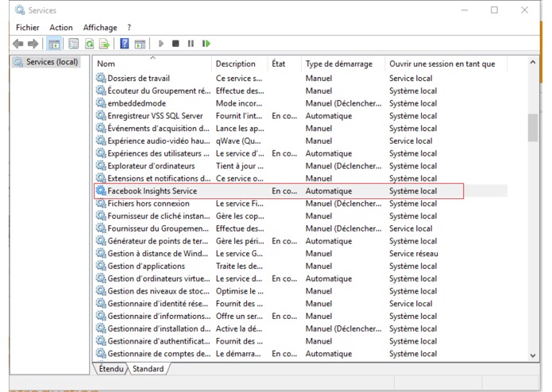Image resolution: width=552 pixels, height=392 pixels.
Task: Click gear icon of Fichiers hors connexion
Action: tap(101, 203)
